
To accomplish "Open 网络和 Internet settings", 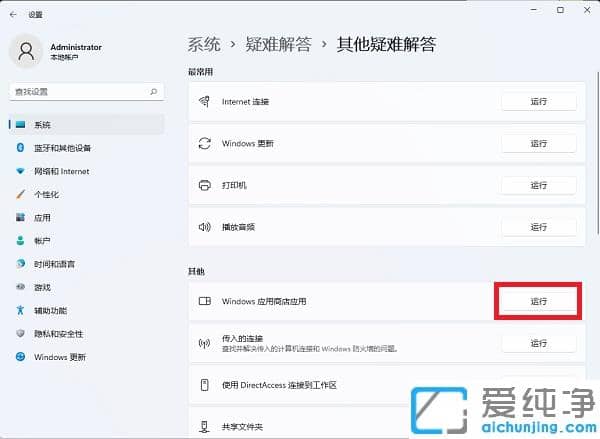I will tap(86, 171).
